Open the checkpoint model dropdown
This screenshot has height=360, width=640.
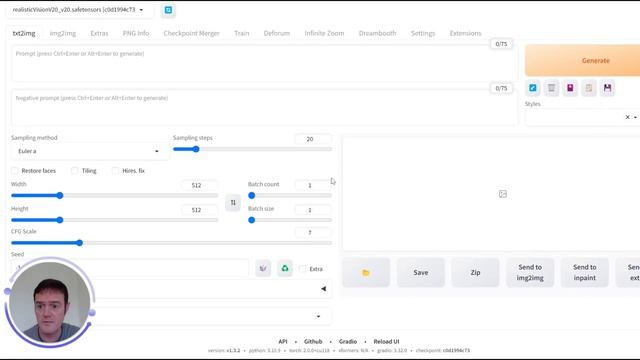click(80, 10)
